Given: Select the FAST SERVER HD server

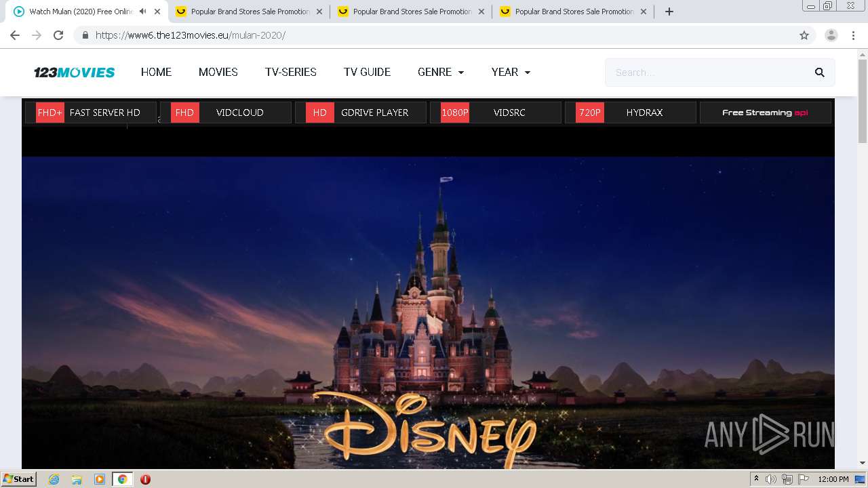Looking at the screenshot, I should 91,113.
